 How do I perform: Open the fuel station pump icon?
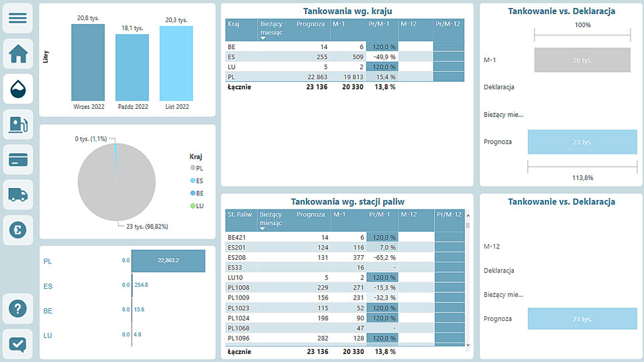pyautogui.click(x=18, y=124)
